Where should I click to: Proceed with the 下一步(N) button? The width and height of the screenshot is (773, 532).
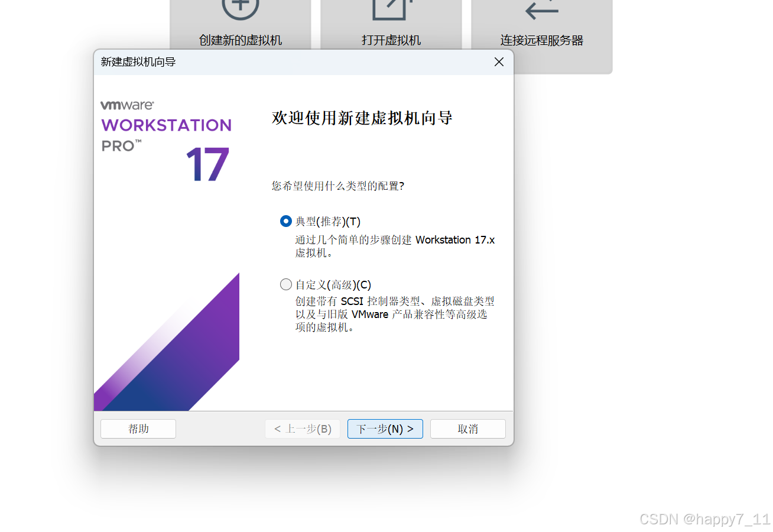pyautogui.click(x=385, y=429)
